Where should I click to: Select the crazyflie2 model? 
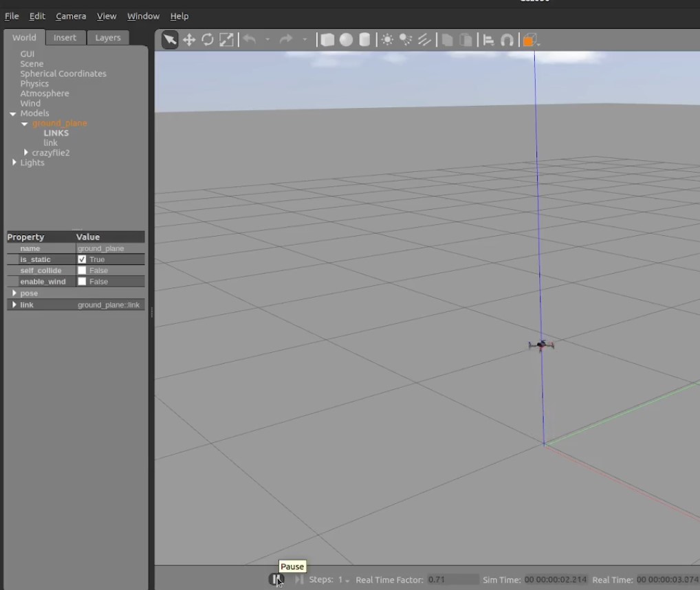tap(50, 153)
